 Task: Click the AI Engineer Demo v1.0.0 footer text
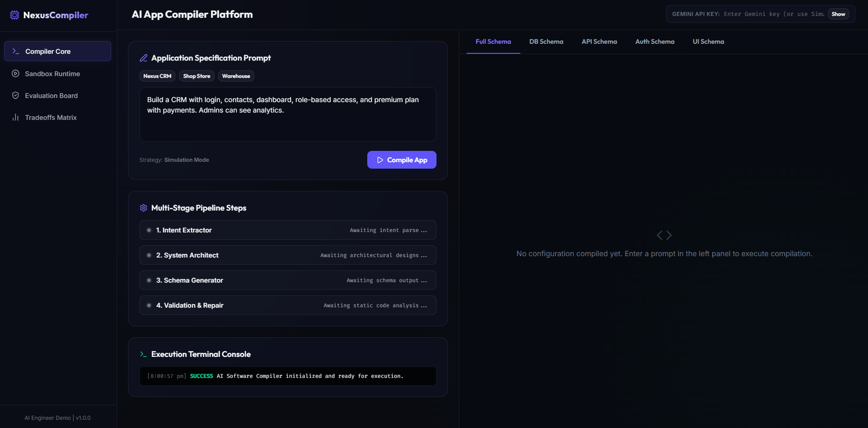(57, 418)
